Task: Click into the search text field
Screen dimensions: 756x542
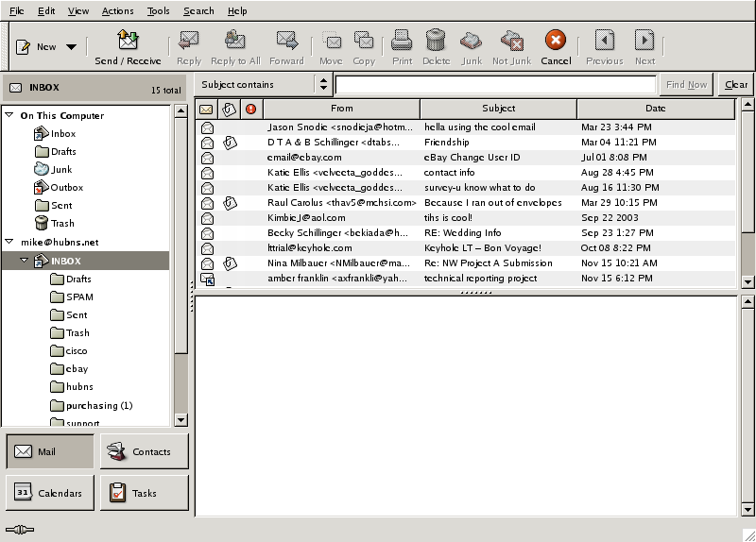Action: [x=495, y=84]
